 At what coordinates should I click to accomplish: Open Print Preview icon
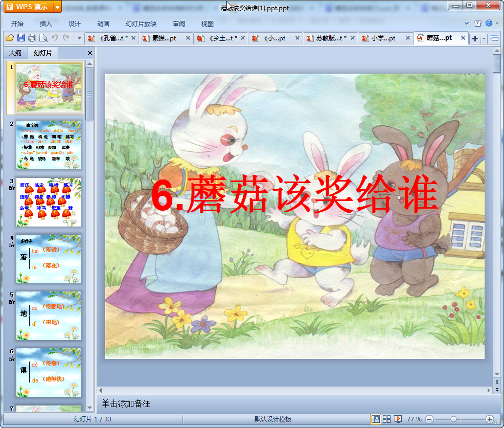(x=43, y=38)
